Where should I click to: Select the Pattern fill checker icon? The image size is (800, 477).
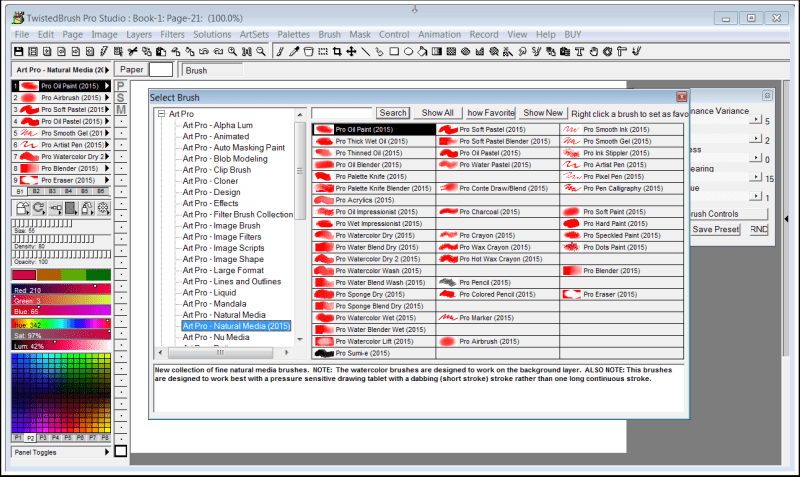tap(451, 51)
